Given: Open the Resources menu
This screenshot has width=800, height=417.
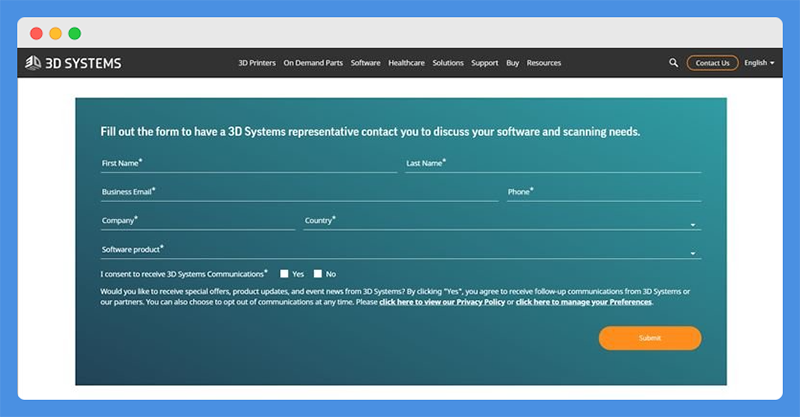Looking at the screenshot, I should click(543, 63).
